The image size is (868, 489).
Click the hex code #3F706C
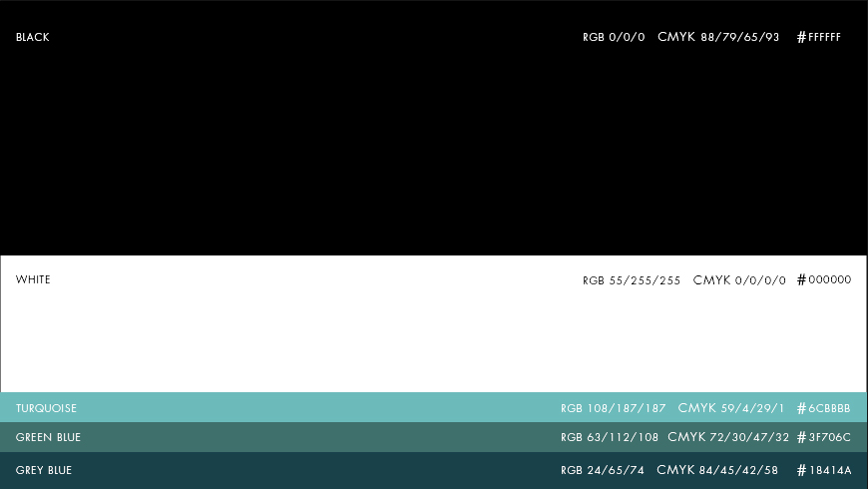pyautogui.click(x=824, y=437)
